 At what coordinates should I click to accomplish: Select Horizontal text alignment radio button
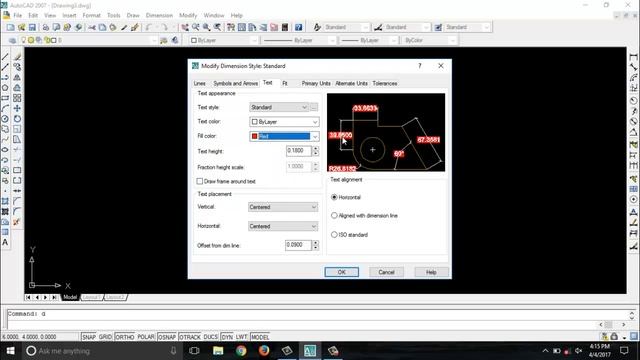[334, 197]
